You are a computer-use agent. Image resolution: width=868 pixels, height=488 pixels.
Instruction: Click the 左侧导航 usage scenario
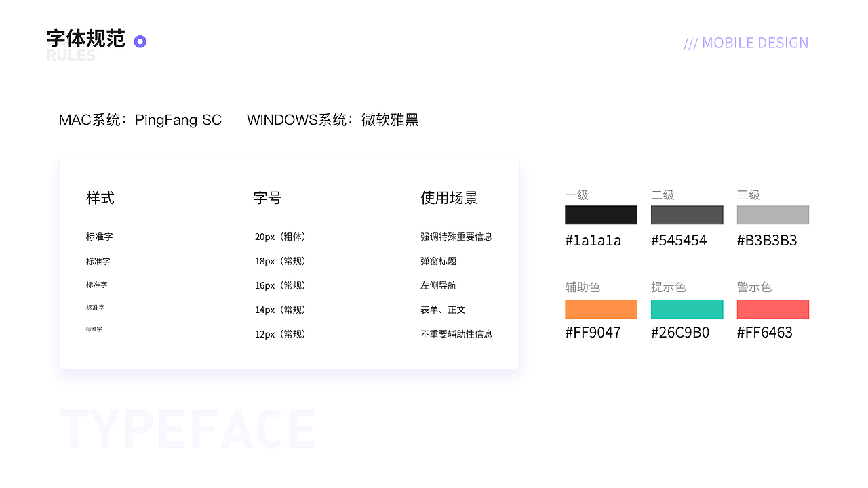(x=440, y=285)
